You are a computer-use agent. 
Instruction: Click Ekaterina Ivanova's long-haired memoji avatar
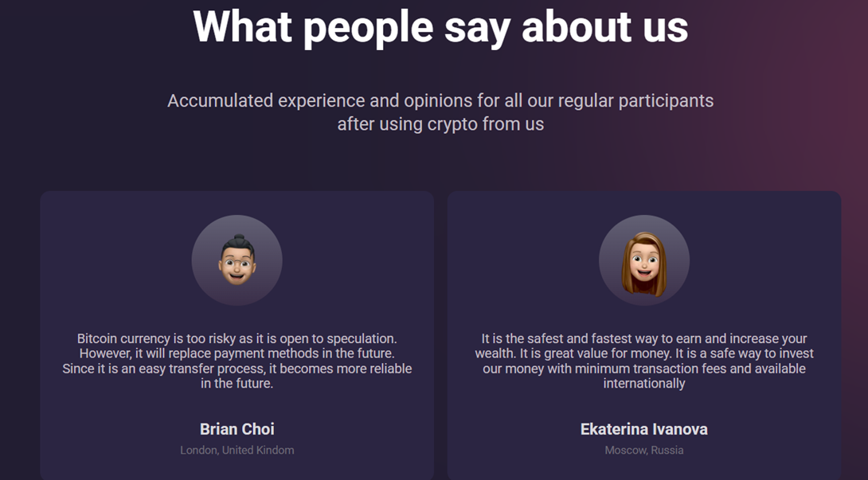click(x=644, y=260)
